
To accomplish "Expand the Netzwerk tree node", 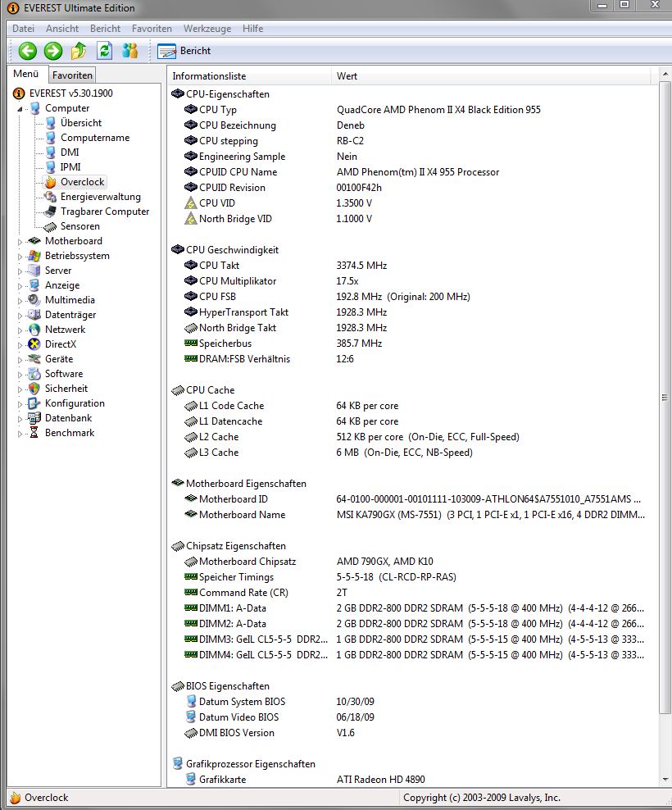I will pyautogui.click(x=20, y=330).
